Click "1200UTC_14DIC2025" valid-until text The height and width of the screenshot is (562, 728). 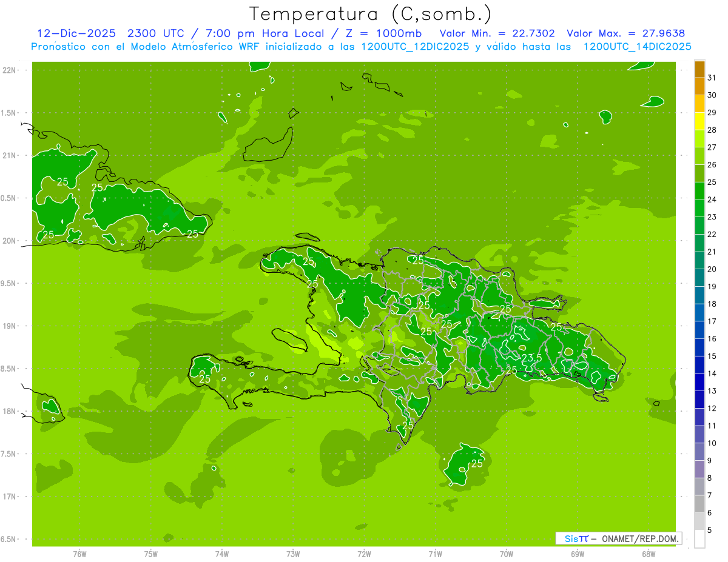point(636,46)
